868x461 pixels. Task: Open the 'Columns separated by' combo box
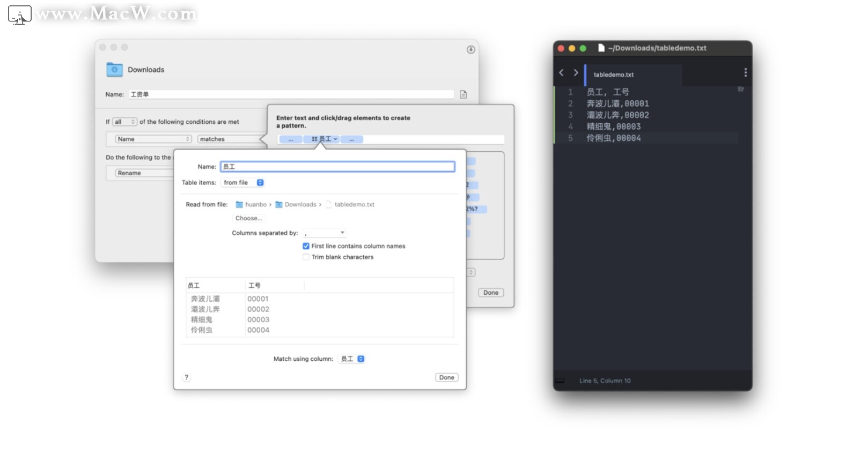325,233
